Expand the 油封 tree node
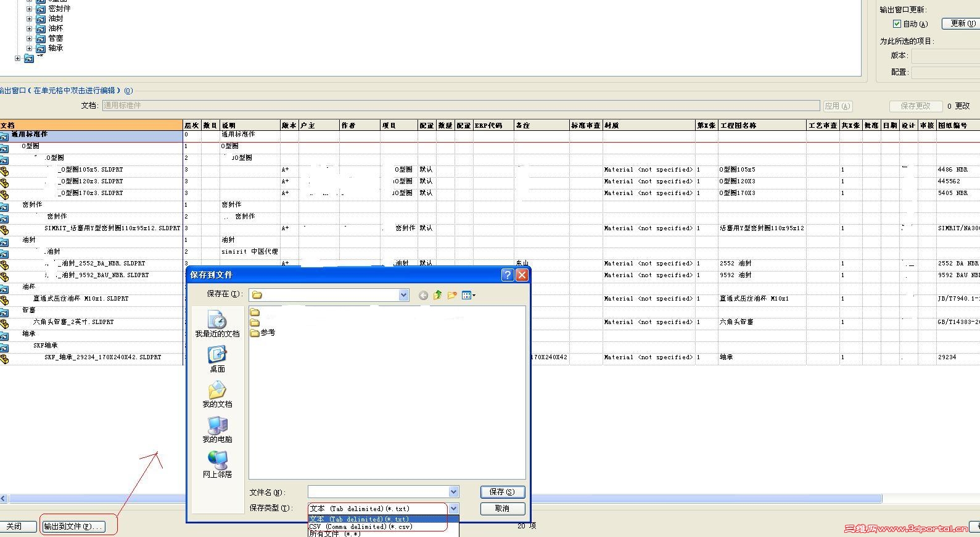The height and width of the screenshot is (537, 980). point(29,19)
